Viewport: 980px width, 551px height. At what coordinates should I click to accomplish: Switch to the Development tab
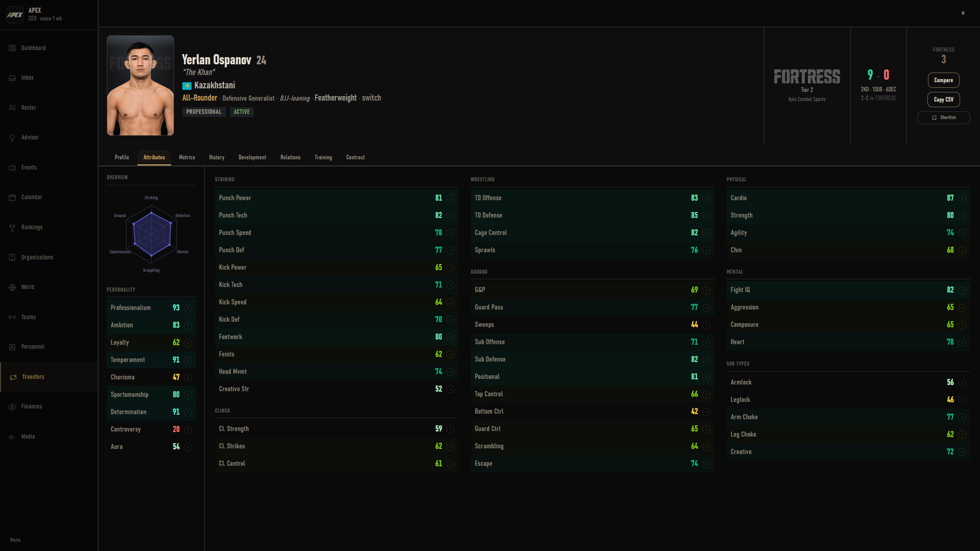point(252,157)
